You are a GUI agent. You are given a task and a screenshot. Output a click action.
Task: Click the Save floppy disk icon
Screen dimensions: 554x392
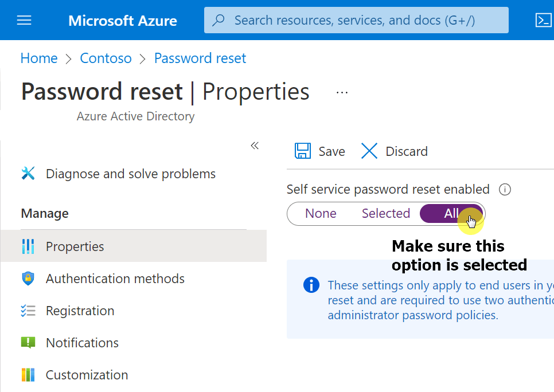[x=303, y=151]
